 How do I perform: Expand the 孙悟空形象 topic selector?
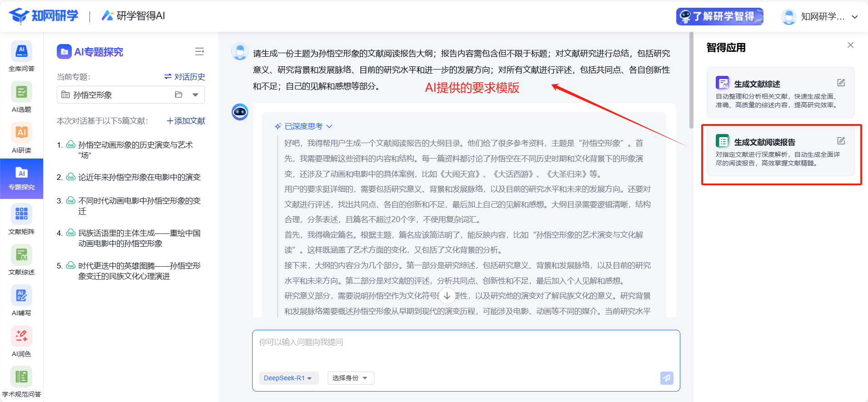195,95
